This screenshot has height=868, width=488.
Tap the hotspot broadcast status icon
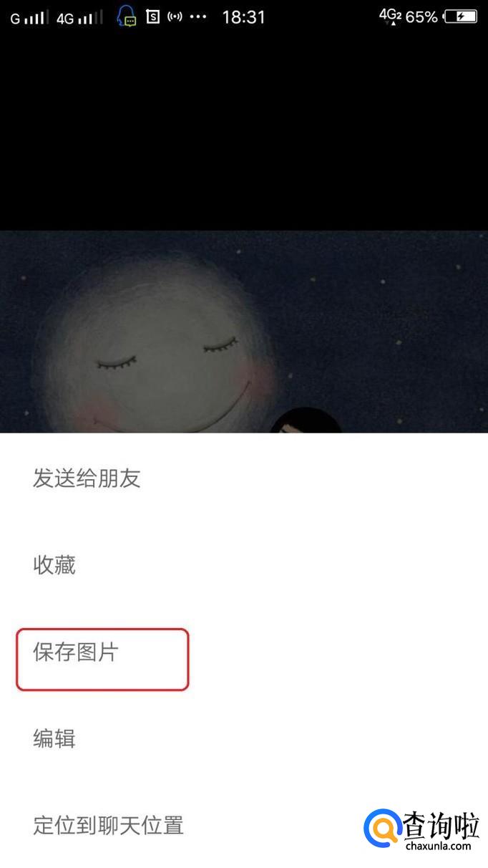tap(175, 16)
